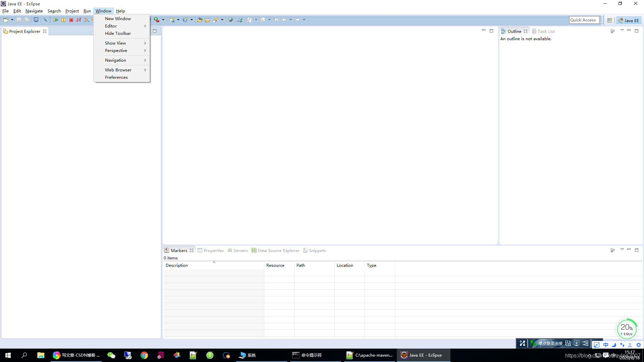Click the Open Type folder icon
Screen dimensions: 644x362
[200, 20]
